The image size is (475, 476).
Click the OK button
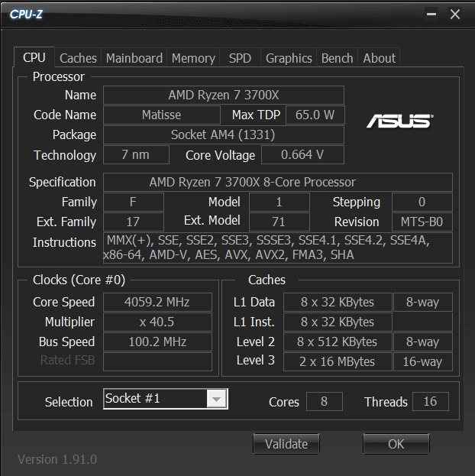pyautogui.click(x=396, y=444)
